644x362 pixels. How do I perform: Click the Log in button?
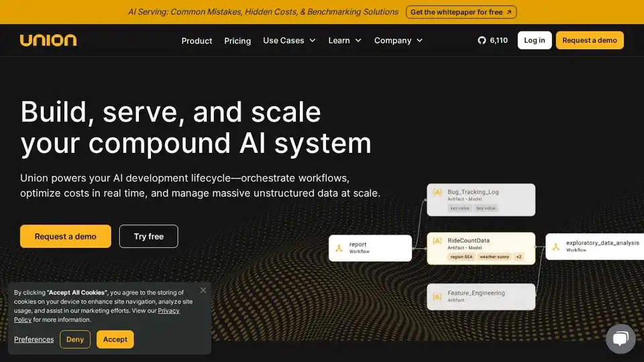tap(535, 40)
